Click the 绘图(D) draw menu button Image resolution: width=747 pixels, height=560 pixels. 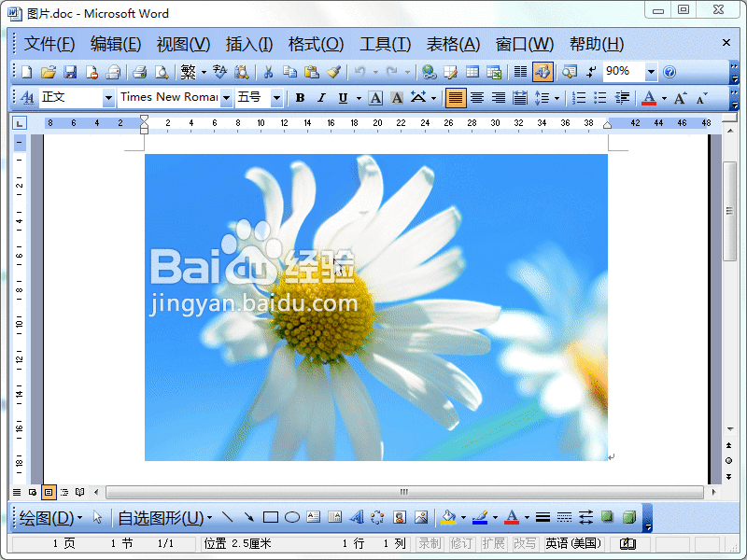pos(50,518)
